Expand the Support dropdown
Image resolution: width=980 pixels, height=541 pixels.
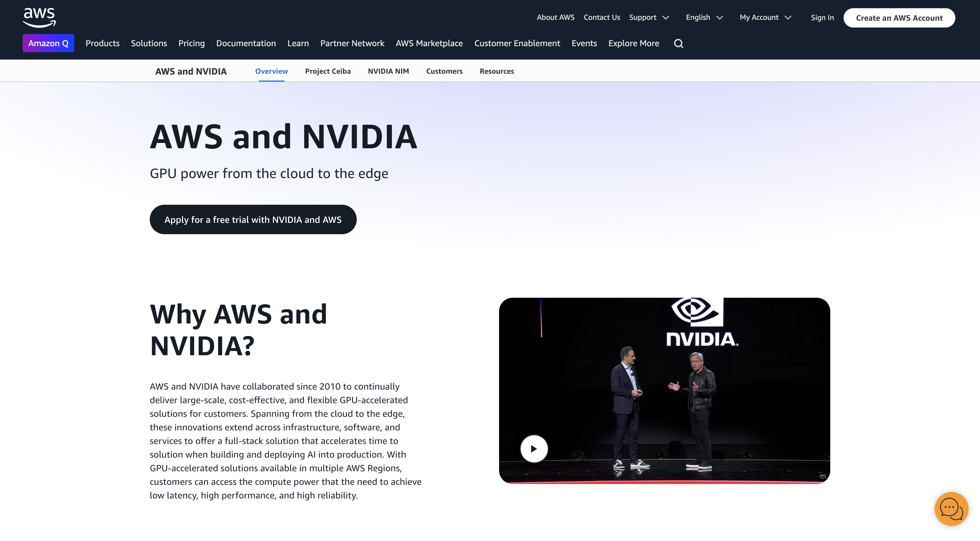pyautogui.click(x=649, y=18)
